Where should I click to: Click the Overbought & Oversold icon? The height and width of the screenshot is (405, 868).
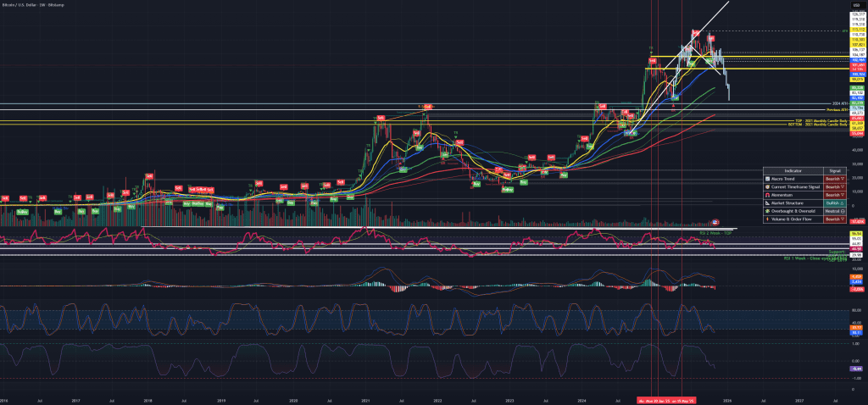pyautogui.click(x=767, y=211)
